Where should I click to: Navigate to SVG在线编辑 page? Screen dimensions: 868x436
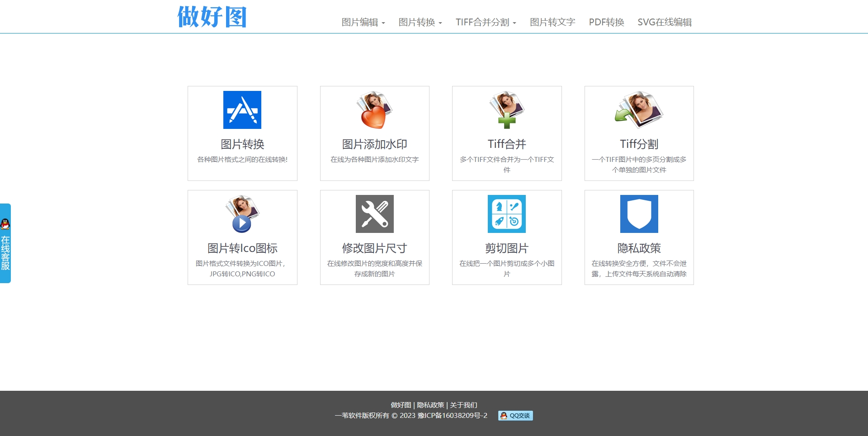point(664,22)
